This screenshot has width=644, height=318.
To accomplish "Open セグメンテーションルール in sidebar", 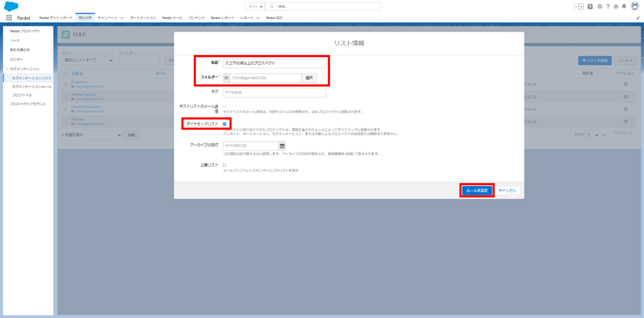I will 32,86.
